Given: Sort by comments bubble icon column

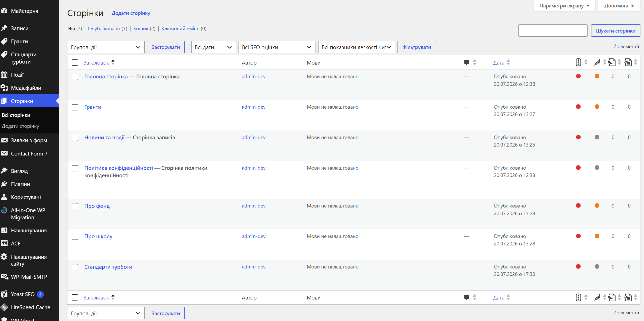Looking at the screenshot, I should [467, 62].
